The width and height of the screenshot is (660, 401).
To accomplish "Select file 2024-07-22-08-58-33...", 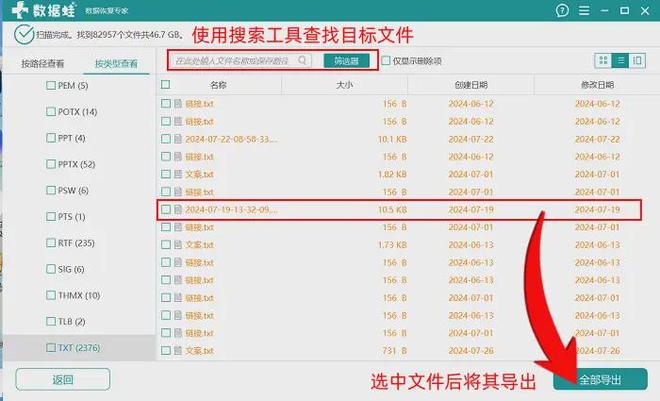I will (231, 139).
